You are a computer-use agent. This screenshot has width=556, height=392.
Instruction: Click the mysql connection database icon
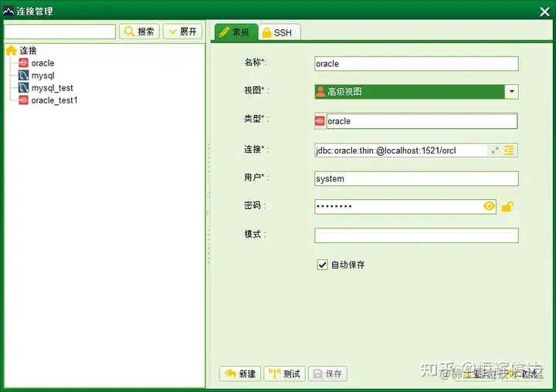pos(23,76)
